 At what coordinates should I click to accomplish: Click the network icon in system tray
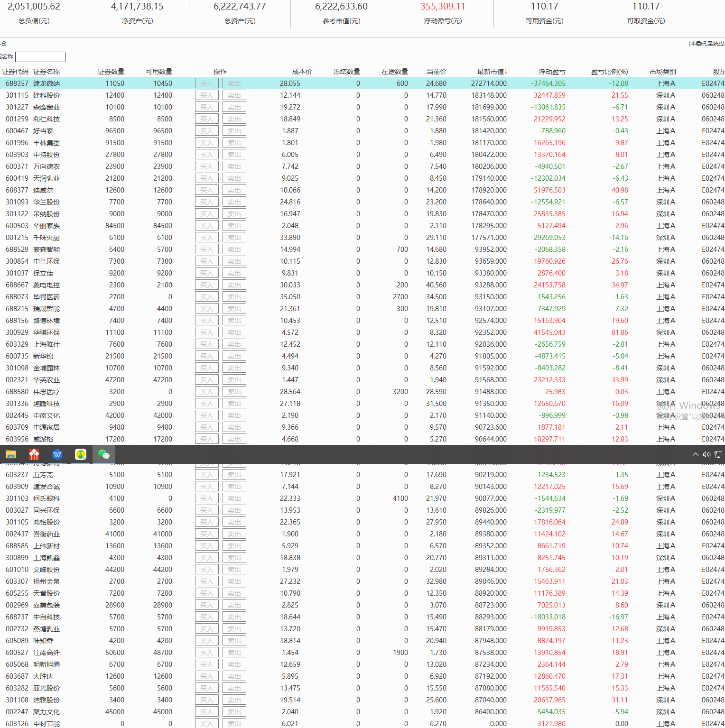718,454
